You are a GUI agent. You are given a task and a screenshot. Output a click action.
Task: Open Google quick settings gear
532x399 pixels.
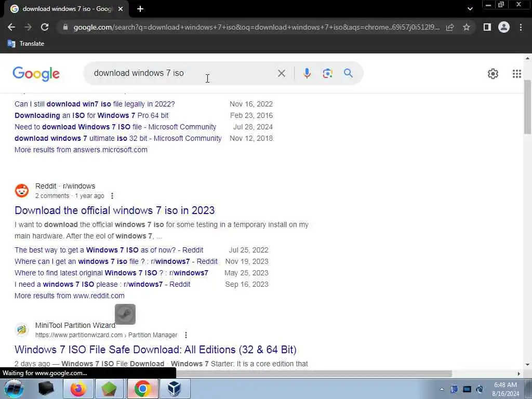493,74
